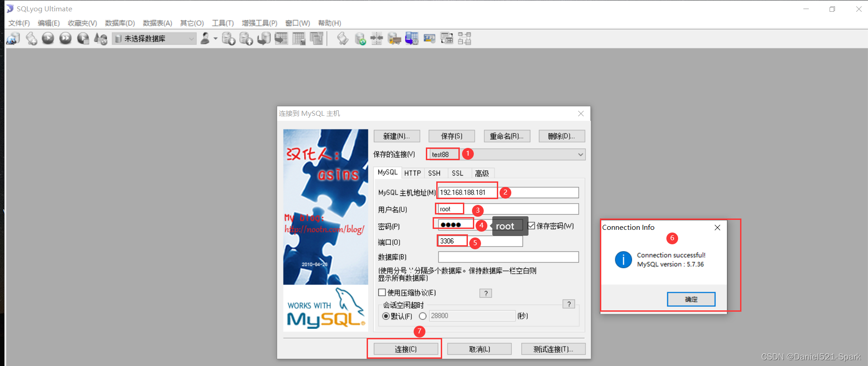Click database icon with down arrow
The height and width of the screenshot is (366, 868).
tap(229, 39)
